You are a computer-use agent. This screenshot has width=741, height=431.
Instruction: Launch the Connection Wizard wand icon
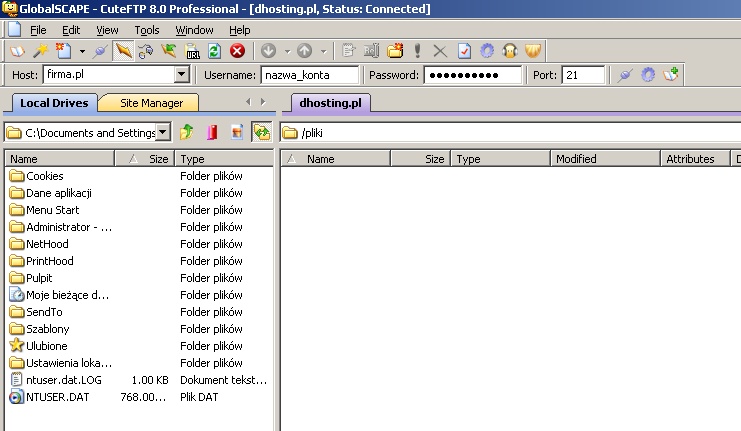41,51
